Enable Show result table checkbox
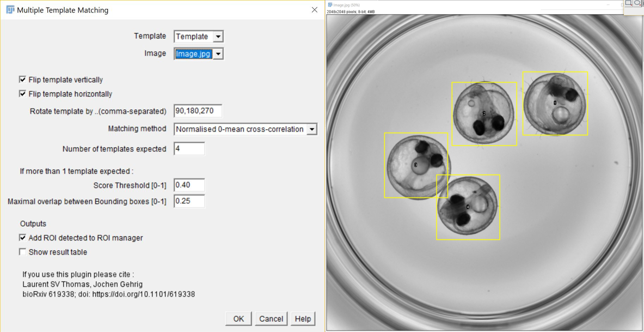This screenshot has width=644, height=332. point(22,252)
